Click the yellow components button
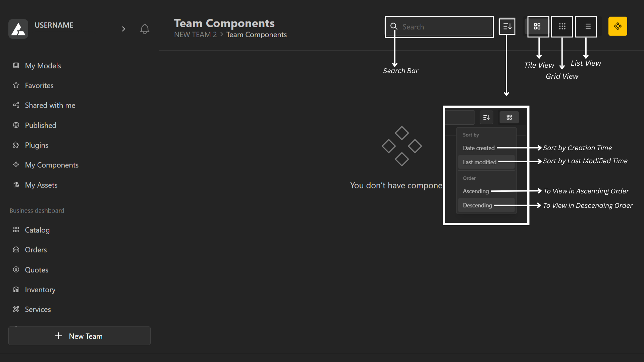Screen dimensions: 644x362 (x=618, y=26)
